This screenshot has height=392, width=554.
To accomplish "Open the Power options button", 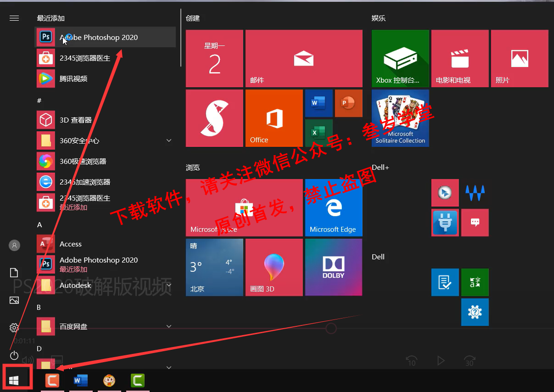I will tap(14, 355).
